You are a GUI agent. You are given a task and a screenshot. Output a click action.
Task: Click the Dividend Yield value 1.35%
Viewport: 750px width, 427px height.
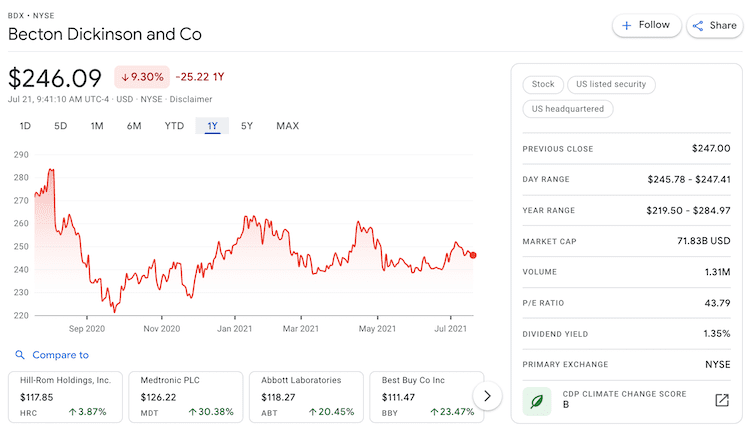pos(717,334)
